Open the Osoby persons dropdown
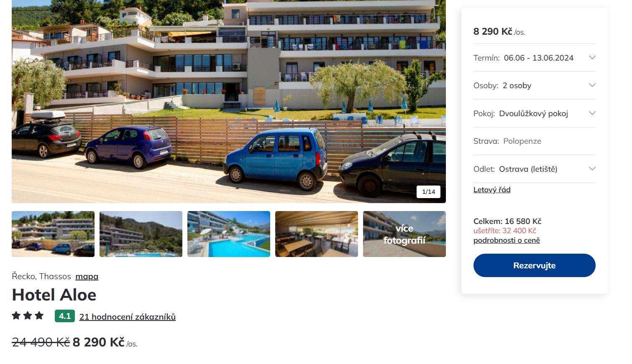 (x=534, y=86)
